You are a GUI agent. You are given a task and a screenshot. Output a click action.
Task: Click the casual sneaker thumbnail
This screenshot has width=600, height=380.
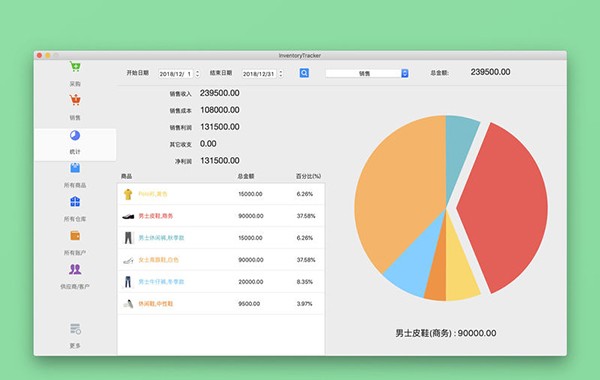coord(128,304)
